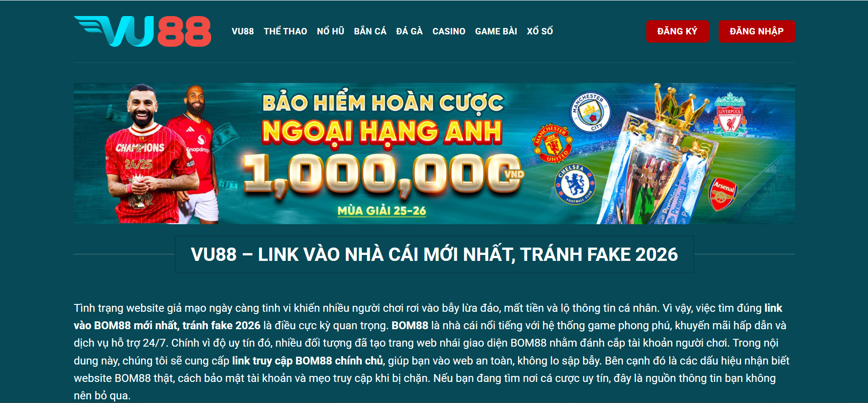868x403 pixels.
Task: Select CASINO from the navigation
Action: pyautogui.click(x=449, y=31)
